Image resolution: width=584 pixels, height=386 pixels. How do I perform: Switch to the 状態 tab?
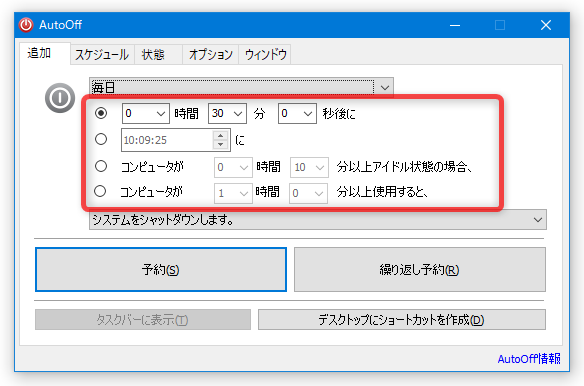click(x=158, y=55)
